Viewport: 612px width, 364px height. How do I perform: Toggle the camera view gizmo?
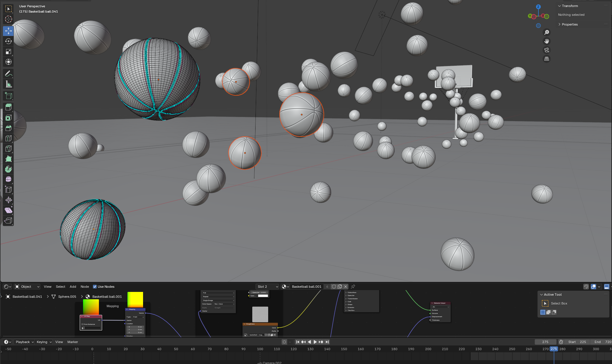point(547,50)
